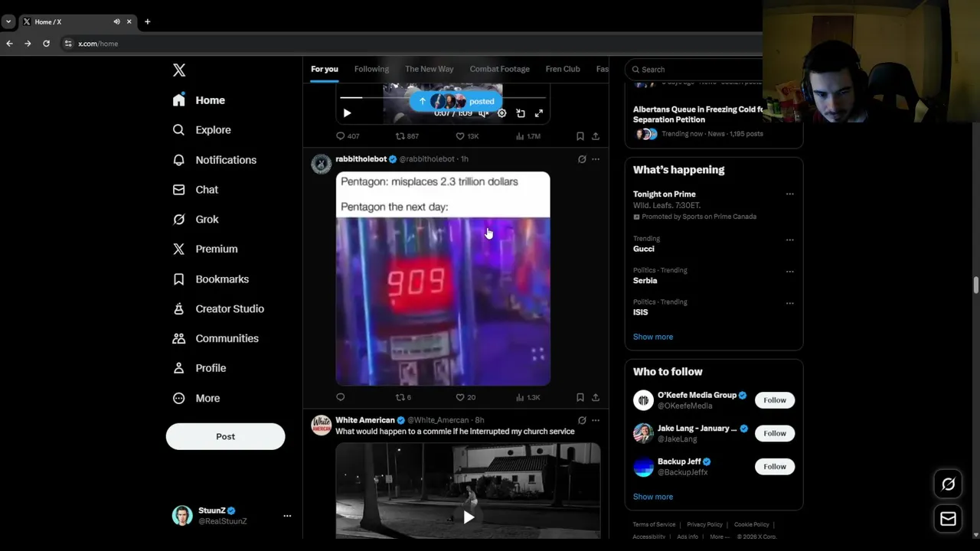The width and height of the screenshot is (980, 551).
Task: Click the new posts pill
Action: point(456,101)
